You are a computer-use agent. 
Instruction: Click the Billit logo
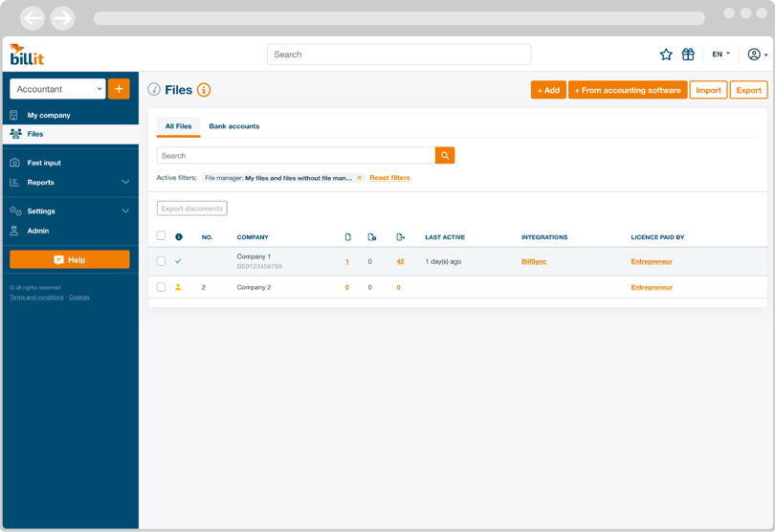[x=27, y=55]
